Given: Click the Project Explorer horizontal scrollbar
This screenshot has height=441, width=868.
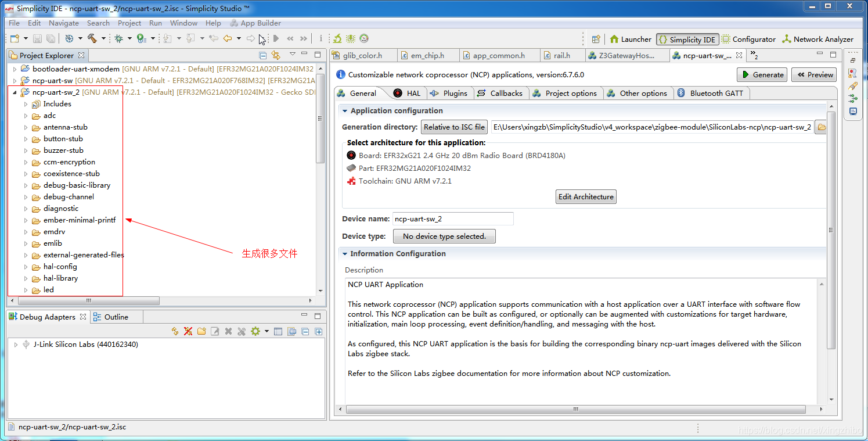Looking at the screenshot, I should coord(88,300).
